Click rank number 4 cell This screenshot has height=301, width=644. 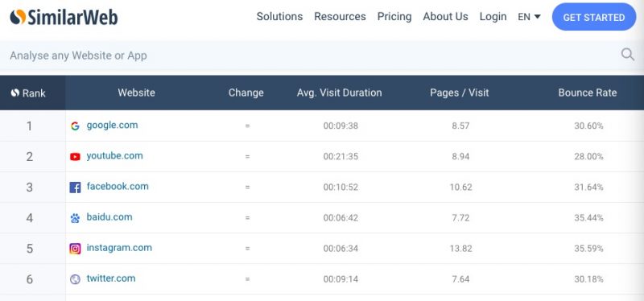(x=32, y=218)
